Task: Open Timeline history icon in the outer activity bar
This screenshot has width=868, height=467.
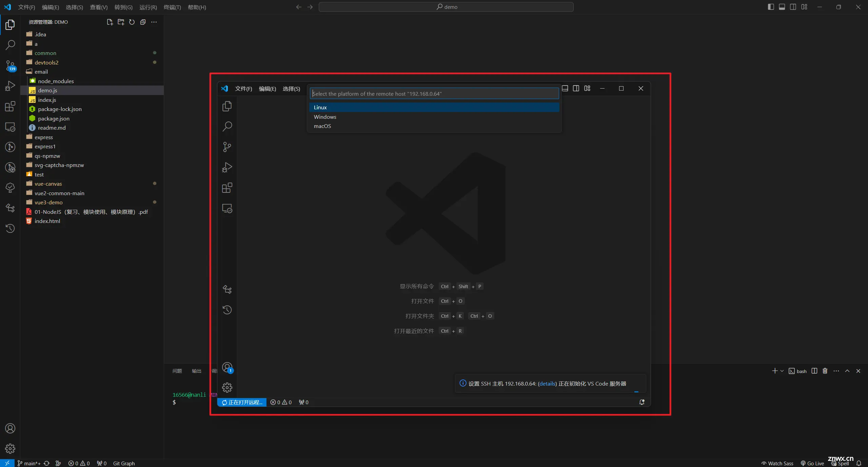Action: coord(10,228)
